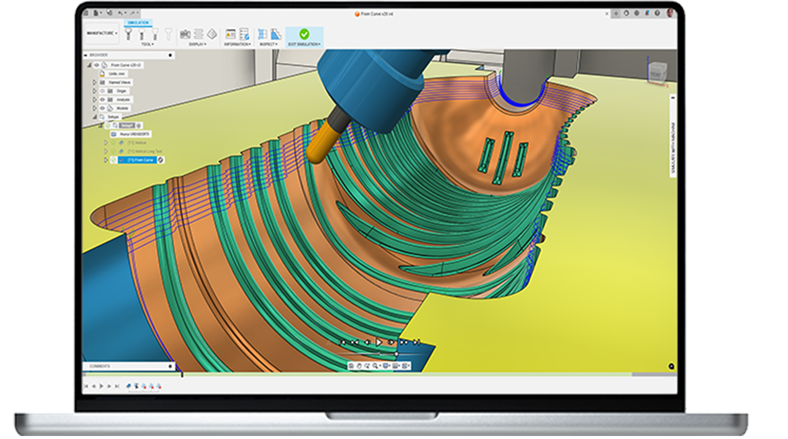Expand the Vertical Long Tool operation
788x439 pixels.
pos(106,151)
